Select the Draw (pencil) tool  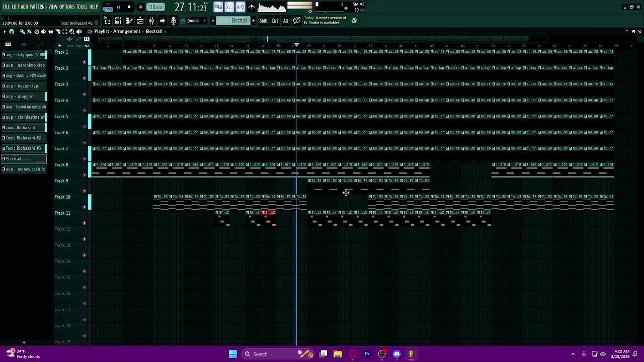click(x=23, y=32)
